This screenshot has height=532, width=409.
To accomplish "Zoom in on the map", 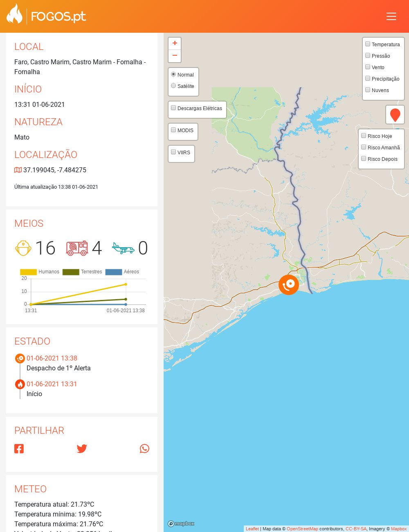I will tap(175, 43).
